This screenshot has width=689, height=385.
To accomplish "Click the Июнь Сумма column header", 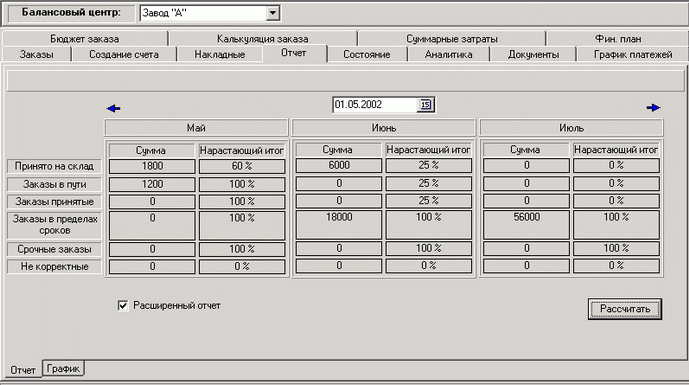I will 339,149.
